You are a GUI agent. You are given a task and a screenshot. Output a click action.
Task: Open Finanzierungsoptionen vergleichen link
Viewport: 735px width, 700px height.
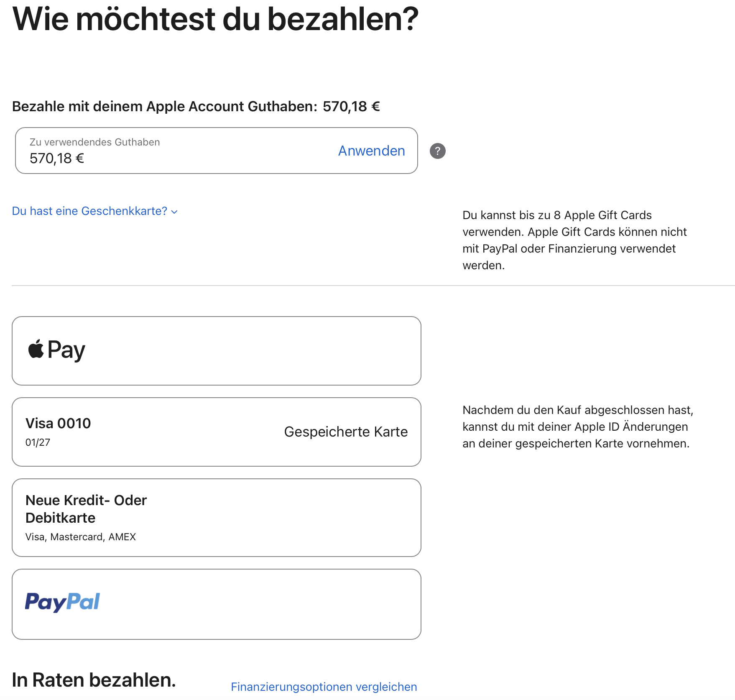tap(324, 687)
